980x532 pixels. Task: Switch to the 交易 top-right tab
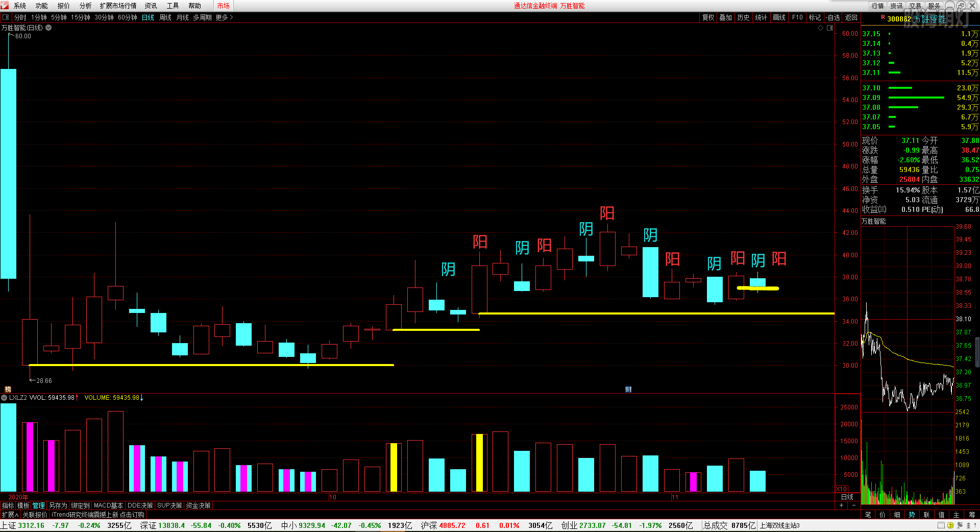[915, 6]
